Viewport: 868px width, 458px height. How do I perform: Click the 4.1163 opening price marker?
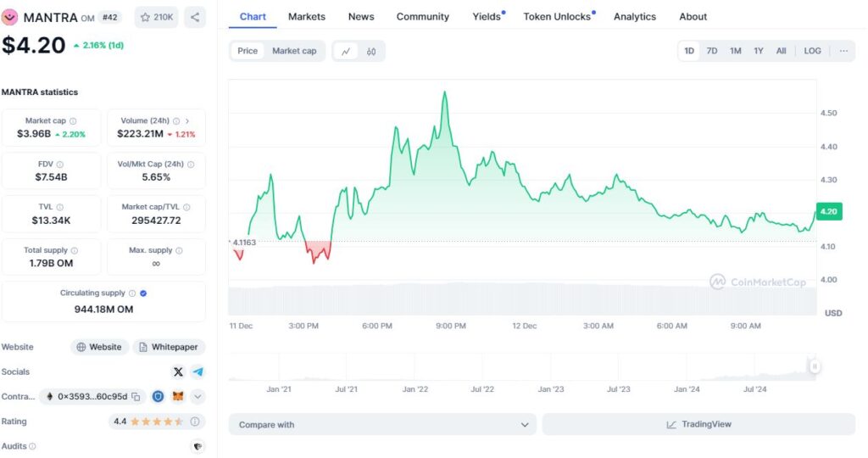tap(243, 243)
